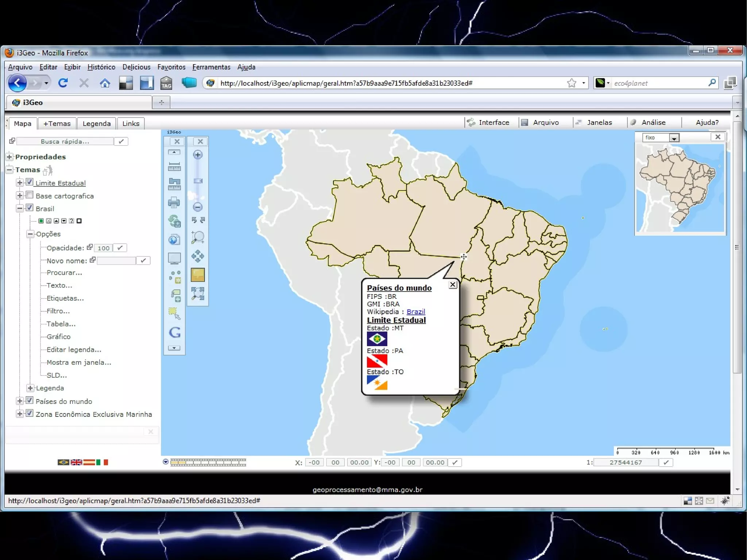747x560 pixels.
Task: Click Editar legenda... option
Action: point(74,349)
